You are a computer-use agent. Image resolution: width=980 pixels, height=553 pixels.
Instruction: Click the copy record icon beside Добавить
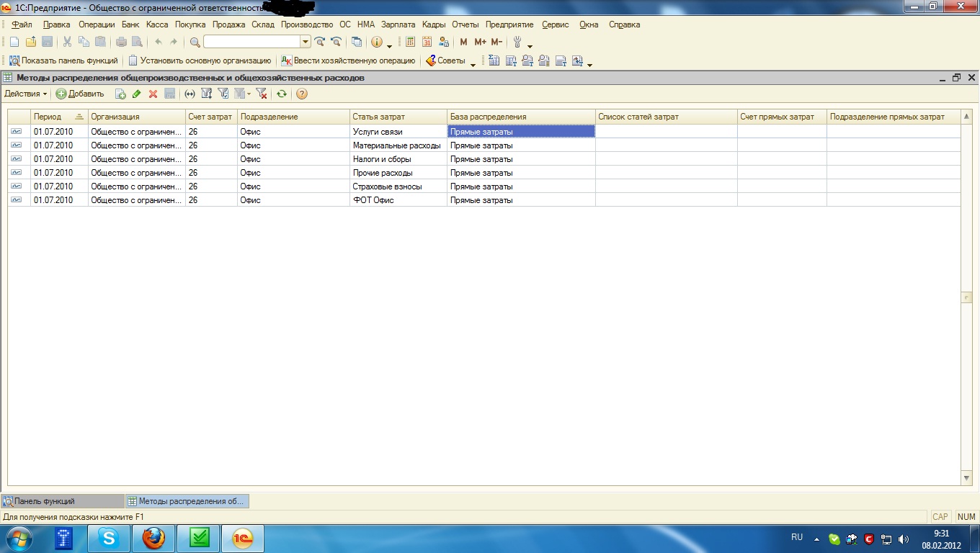[x=120, y=94]
